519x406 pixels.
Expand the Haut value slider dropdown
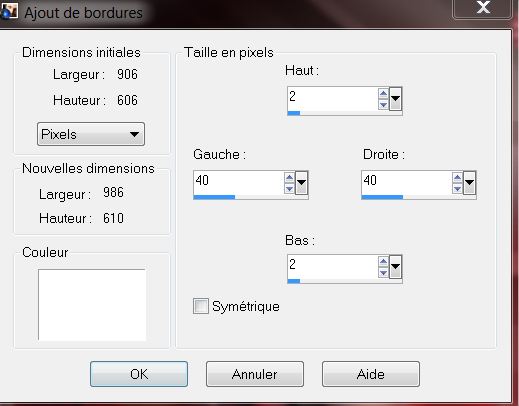point(395,99)
